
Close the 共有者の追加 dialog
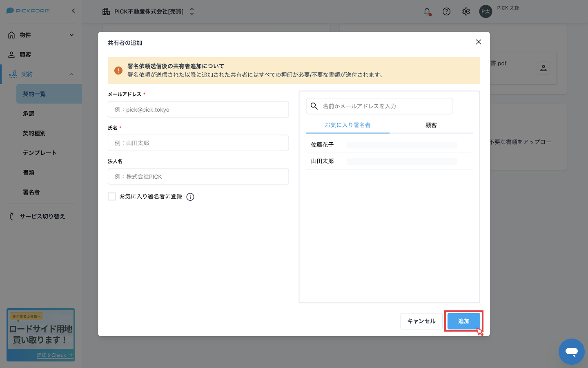coord(478,42)
